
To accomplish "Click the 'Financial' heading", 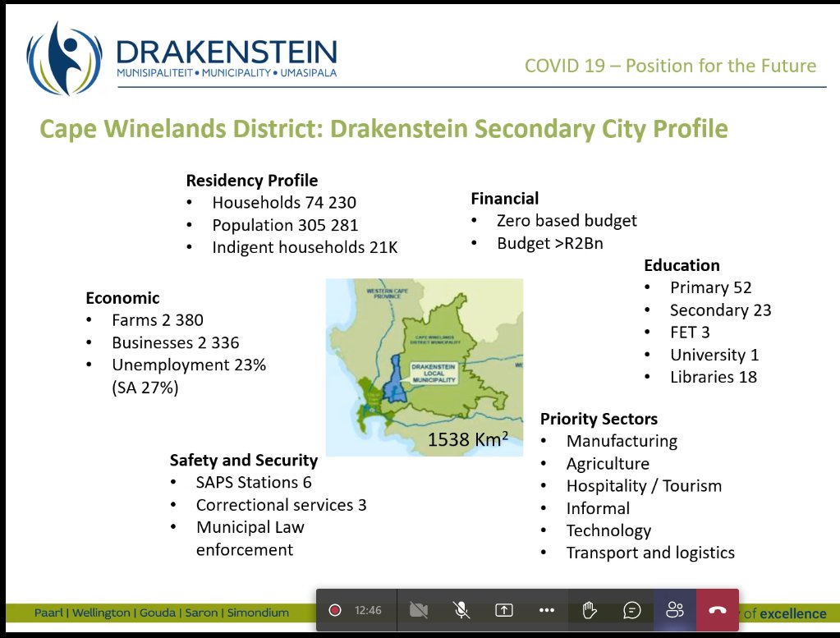I will coord(505,199).
